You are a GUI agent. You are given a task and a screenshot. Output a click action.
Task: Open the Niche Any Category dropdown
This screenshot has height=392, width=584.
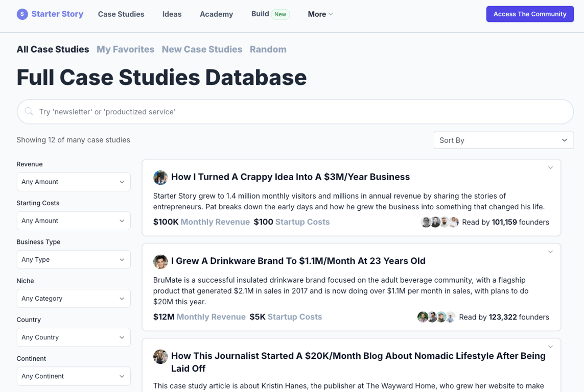[74, 298]
